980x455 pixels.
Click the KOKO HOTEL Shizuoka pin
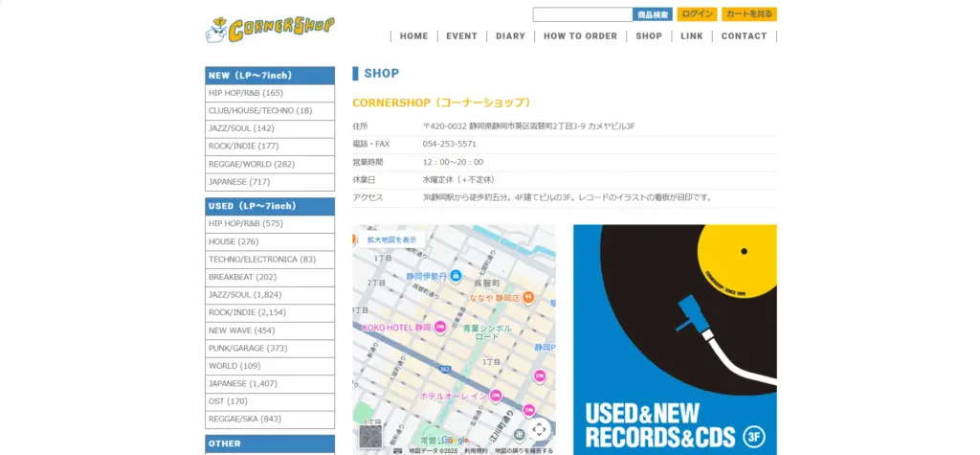440,327
